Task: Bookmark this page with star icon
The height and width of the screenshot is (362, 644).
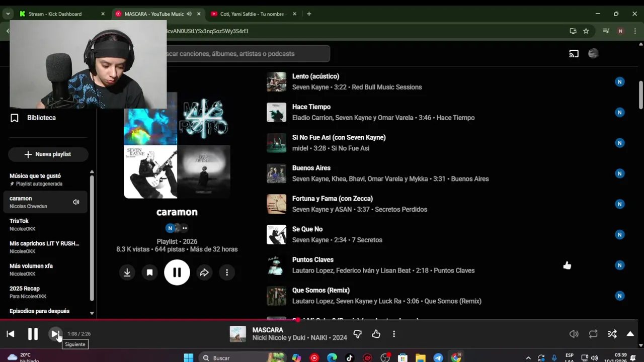Action: point(586,31)
